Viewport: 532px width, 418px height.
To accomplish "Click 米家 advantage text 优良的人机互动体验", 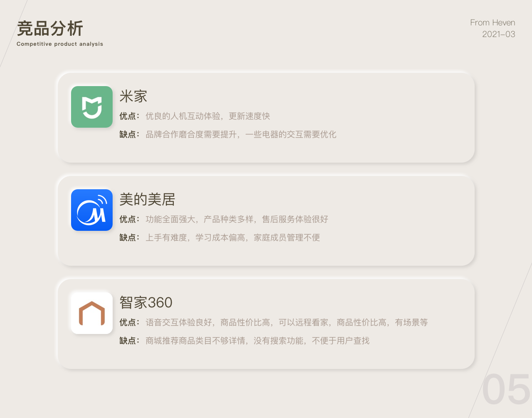I will (x=183, y=116).
